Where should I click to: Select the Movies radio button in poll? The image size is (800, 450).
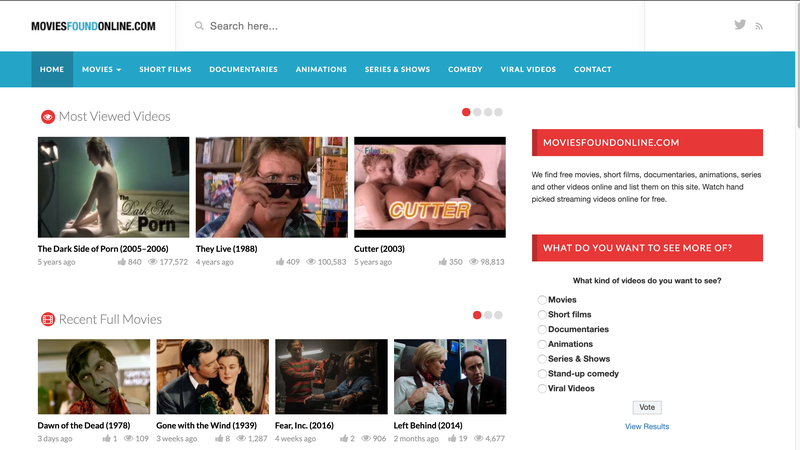[x=542, y=300]
